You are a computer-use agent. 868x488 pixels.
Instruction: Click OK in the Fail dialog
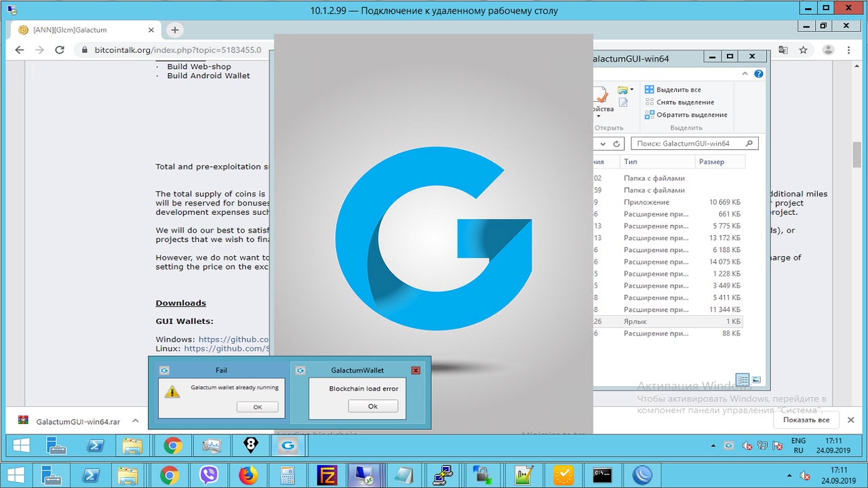[x=258, y=407]
